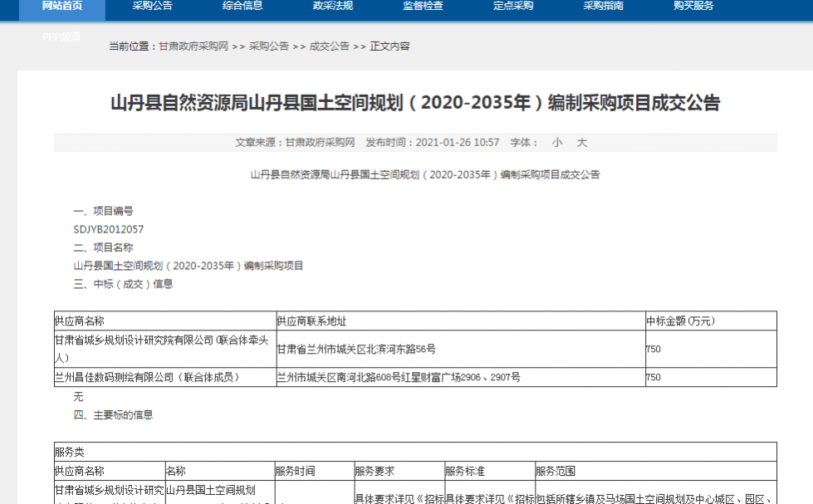Screen dimensions: 813x504
Task: Open the 采购指南 navigation item
Action: [603, 6]
